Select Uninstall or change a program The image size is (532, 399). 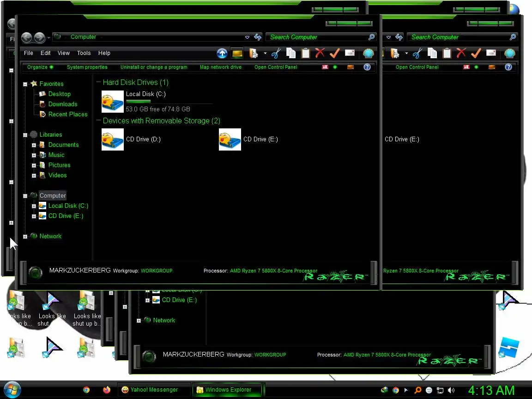154,67
